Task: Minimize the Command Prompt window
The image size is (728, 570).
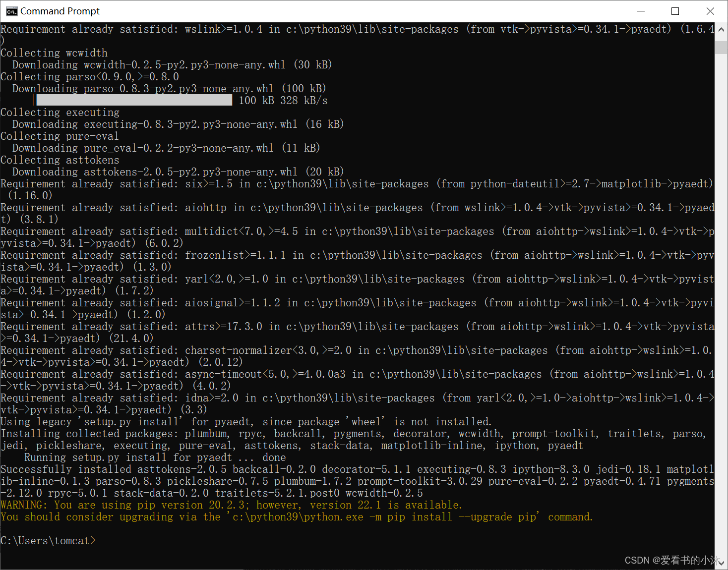Action: pos(641,11)
